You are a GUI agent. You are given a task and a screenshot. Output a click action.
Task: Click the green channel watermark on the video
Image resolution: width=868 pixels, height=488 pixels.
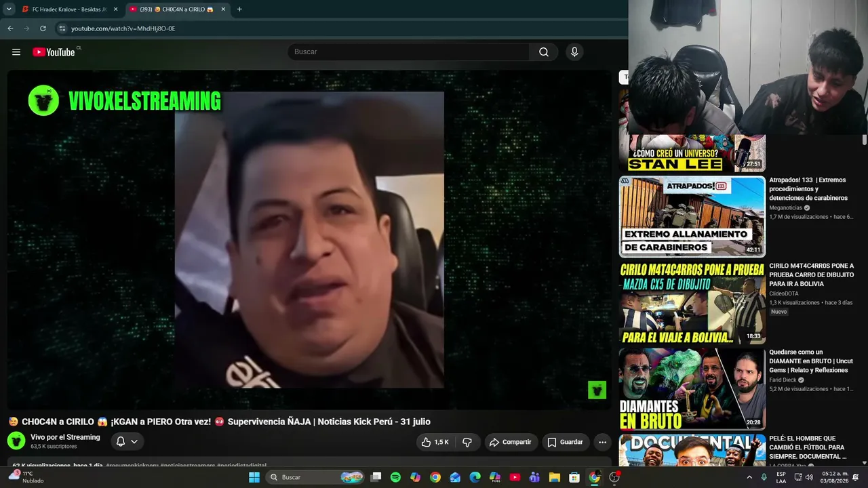[x=597, y=390]
